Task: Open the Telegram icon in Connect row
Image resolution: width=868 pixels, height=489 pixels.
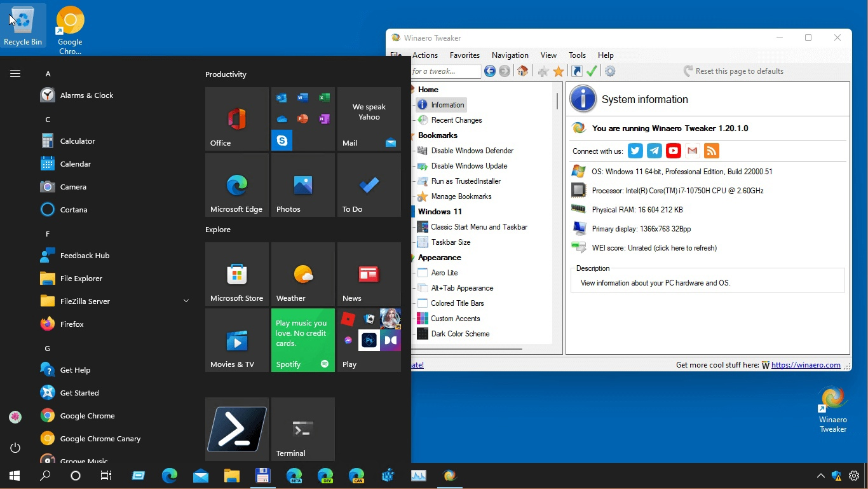Action: click(654, 151)
